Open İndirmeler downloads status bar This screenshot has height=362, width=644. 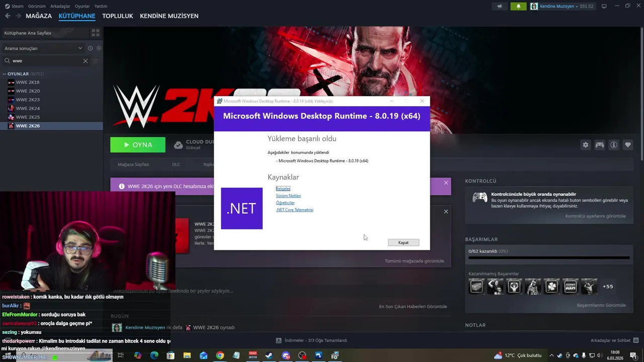[311, 340]
